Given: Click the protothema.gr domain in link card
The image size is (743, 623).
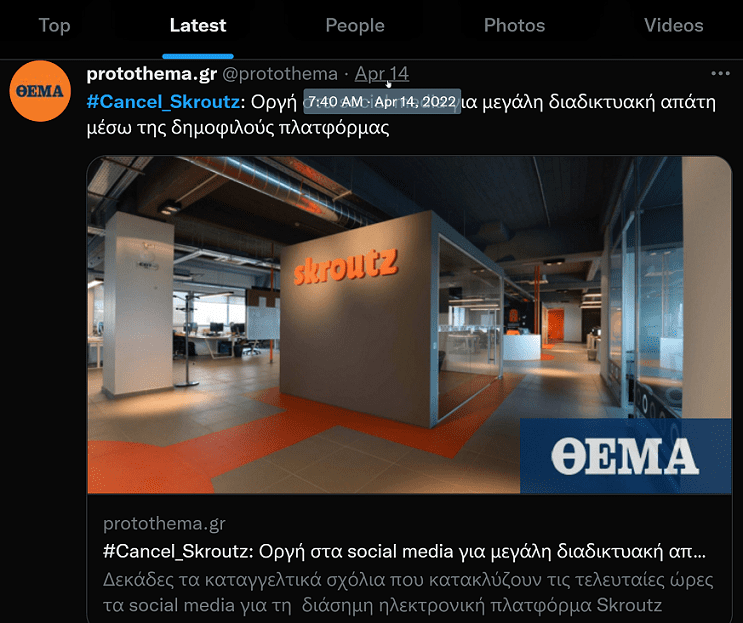Looking at the screenshot, I should [164, 524].
